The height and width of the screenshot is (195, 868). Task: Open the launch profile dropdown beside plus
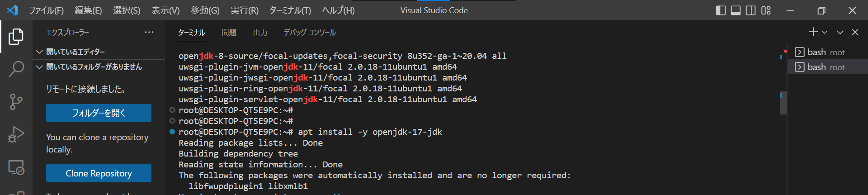tap(825, 32)
